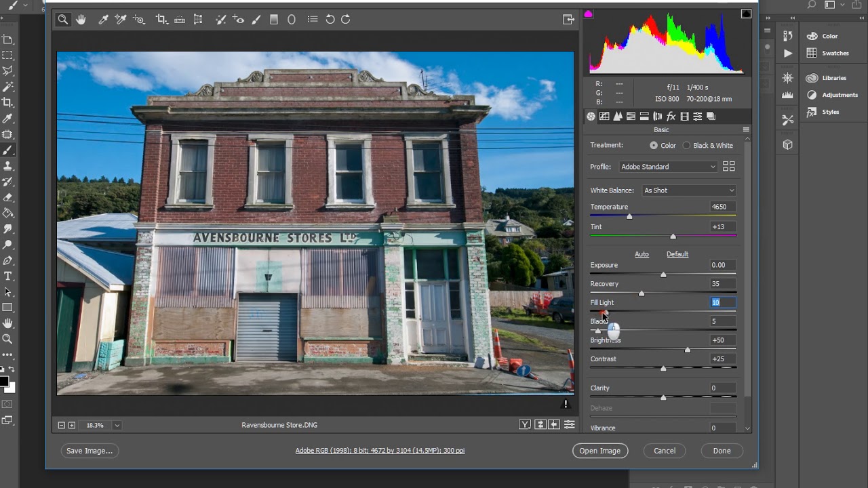Rotate image 90° clockwise

[346, 20]
